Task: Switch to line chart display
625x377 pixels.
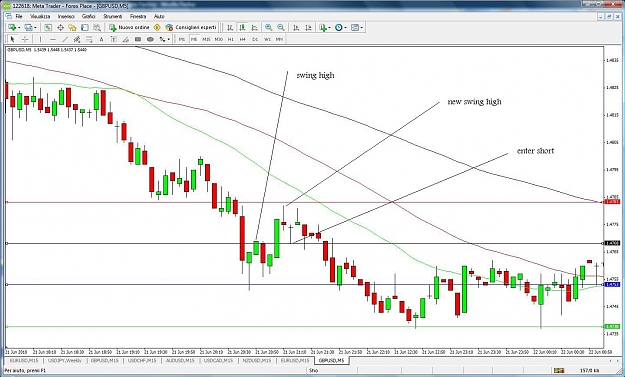Action: pyautogui.click(x=254, y=27)
